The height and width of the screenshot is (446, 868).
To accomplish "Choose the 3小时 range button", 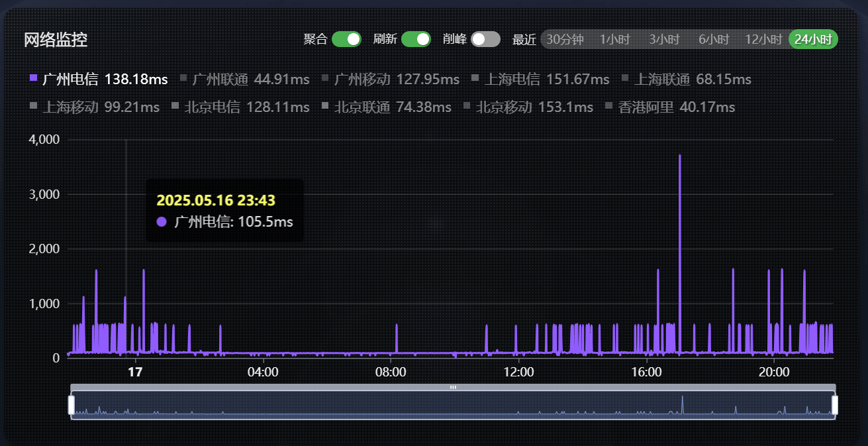I will click(x=663, y=39).
